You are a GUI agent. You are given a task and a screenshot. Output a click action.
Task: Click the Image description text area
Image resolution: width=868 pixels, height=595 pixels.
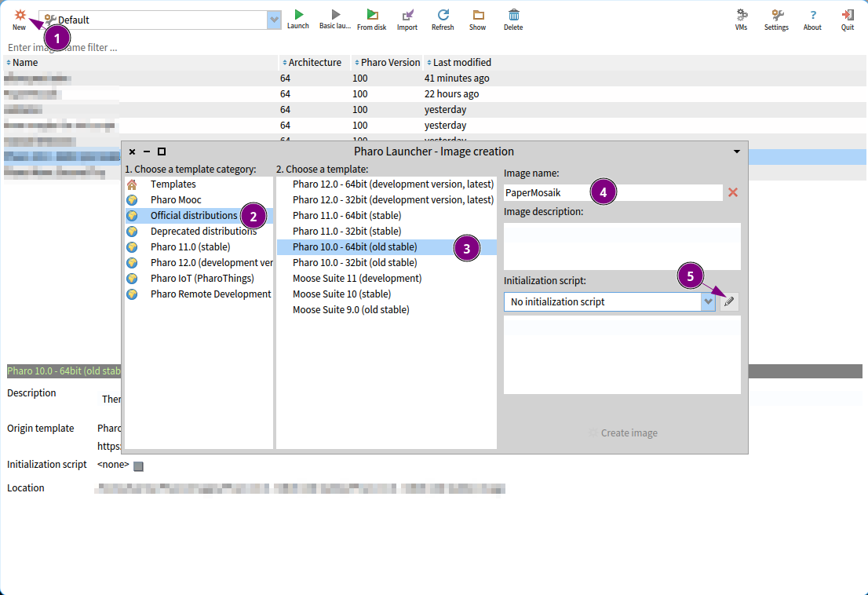click(622, 246)
